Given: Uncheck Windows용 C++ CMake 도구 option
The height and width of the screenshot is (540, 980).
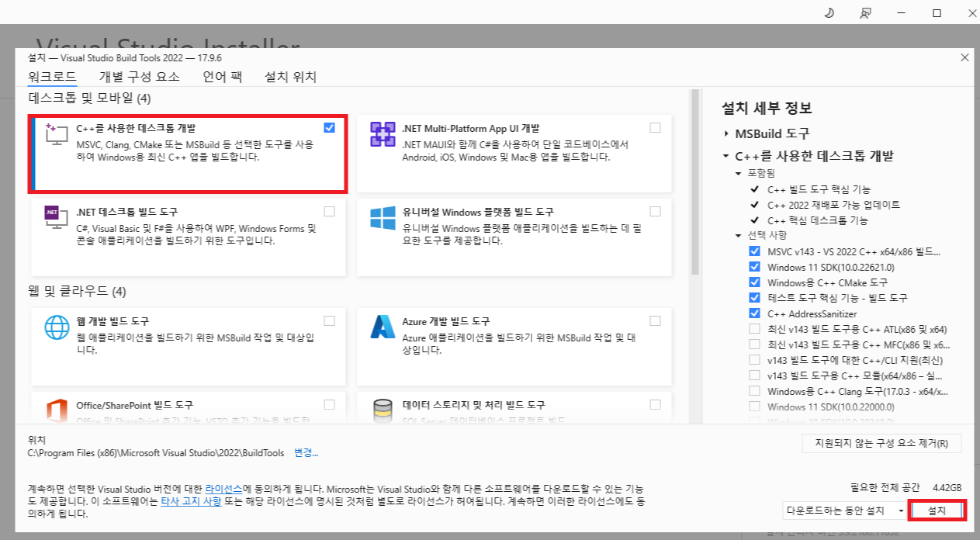Looking at the screenshot, I should tap(754, 282).
